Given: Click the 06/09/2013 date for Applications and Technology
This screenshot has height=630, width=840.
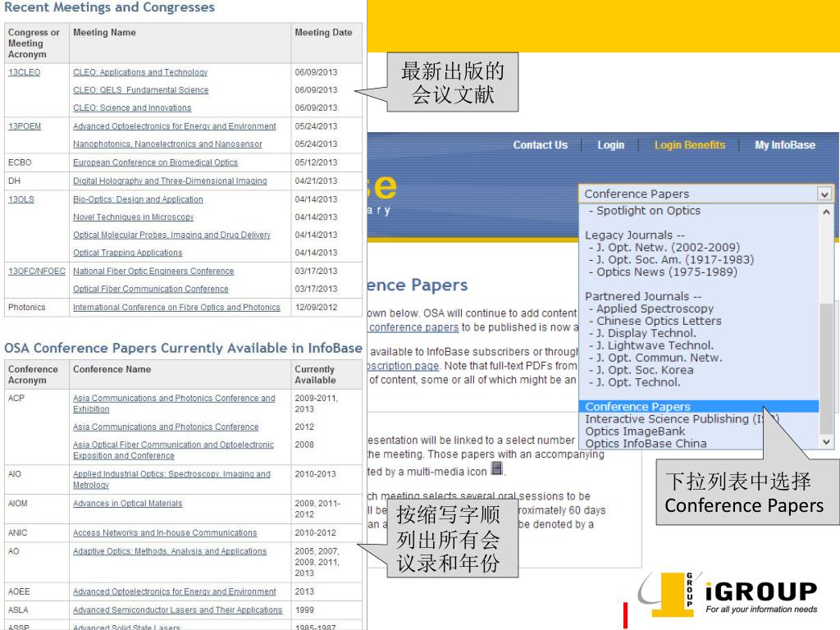Looking at the screenshot, I should pyautogui.click(x=316, y=72).
